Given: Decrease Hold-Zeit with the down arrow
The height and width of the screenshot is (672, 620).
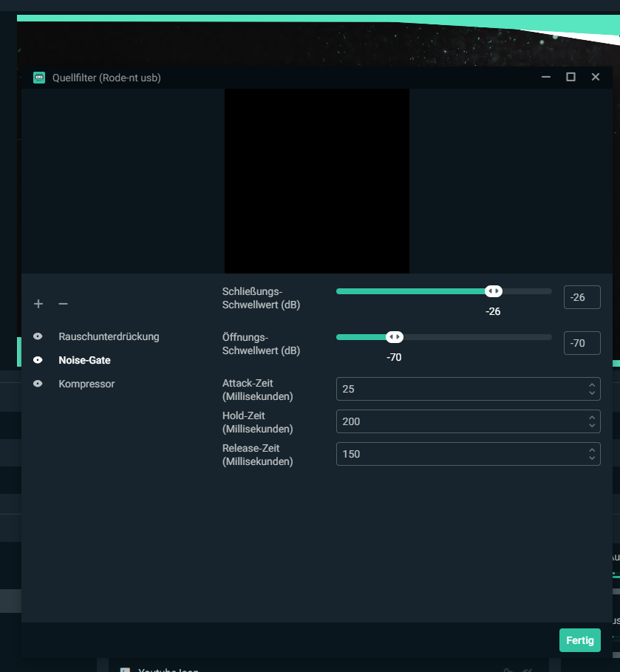Looking at the screenshot, I should (591, 426).
